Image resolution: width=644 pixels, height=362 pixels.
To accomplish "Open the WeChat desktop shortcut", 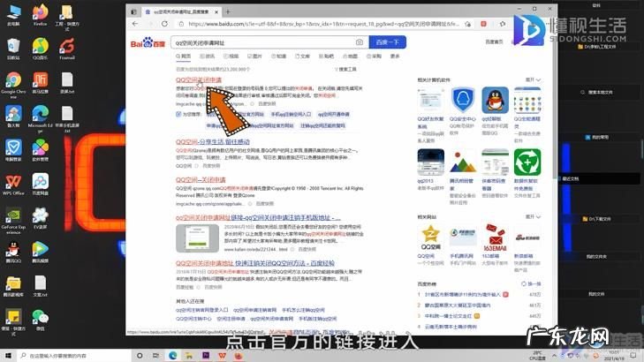I will click(x=40, y=320).
